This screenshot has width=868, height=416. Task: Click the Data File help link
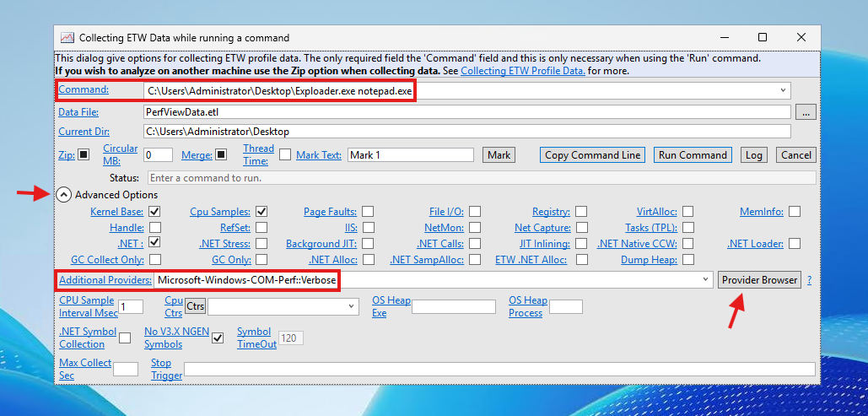pos(78,112)
